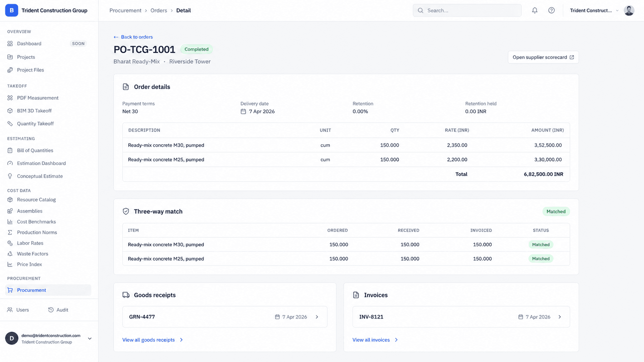Click the blue B company logo
Viewport: 644px width, 362px height.
click(x=12, y=10)
